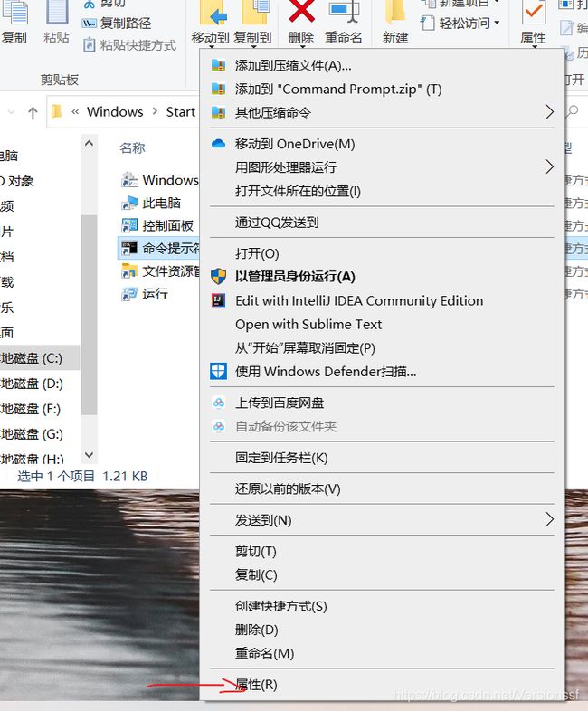Select Local Disk (D:) in navigation pane
Image resolution: width=588 pixels, height=711 pixels.
pos(40,384)
